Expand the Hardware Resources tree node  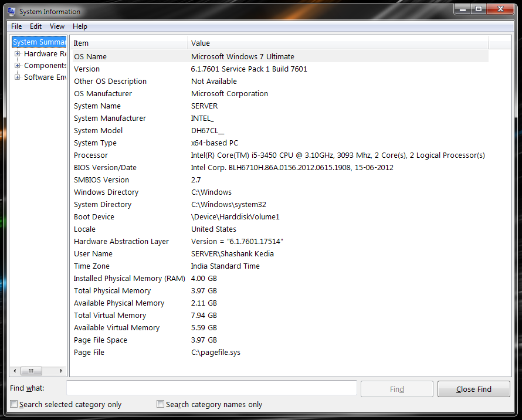point(18,54)
